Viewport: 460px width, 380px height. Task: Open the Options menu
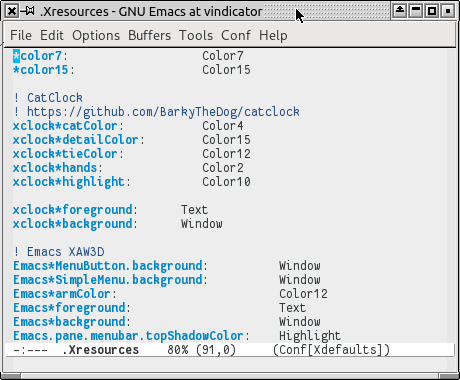(96, 35)
